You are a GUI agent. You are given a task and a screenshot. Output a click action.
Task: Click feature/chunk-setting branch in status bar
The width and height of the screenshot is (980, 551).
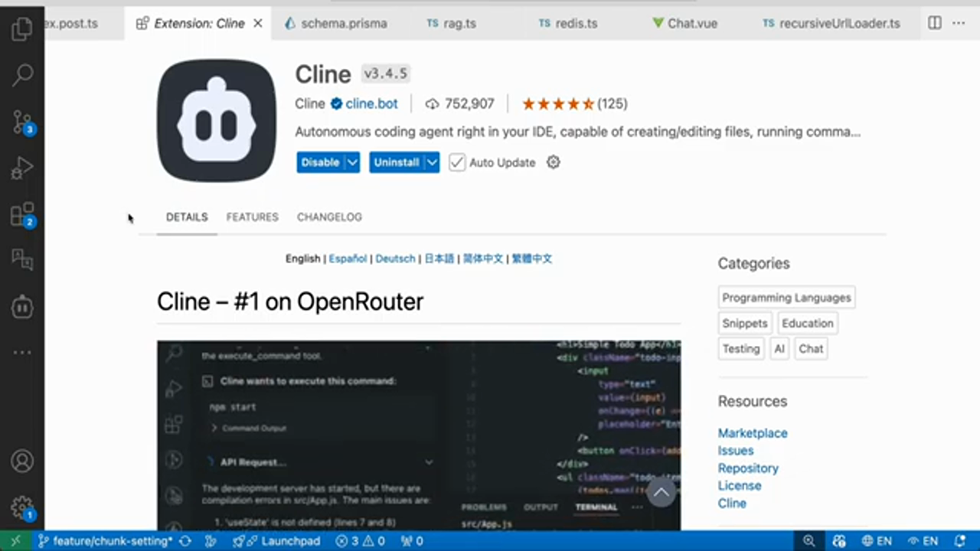tap(106, 541)
